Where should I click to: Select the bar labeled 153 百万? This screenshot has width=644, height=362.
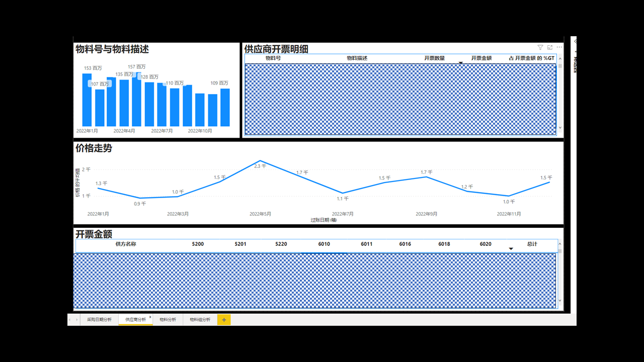coord(87,100)
